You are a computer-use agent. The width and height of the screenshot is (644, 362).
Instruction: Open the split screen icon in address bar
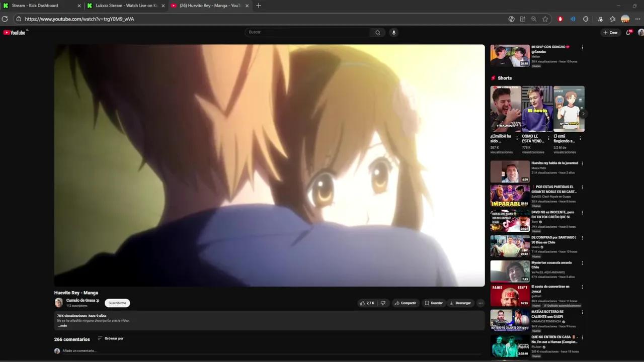point(523,19)
